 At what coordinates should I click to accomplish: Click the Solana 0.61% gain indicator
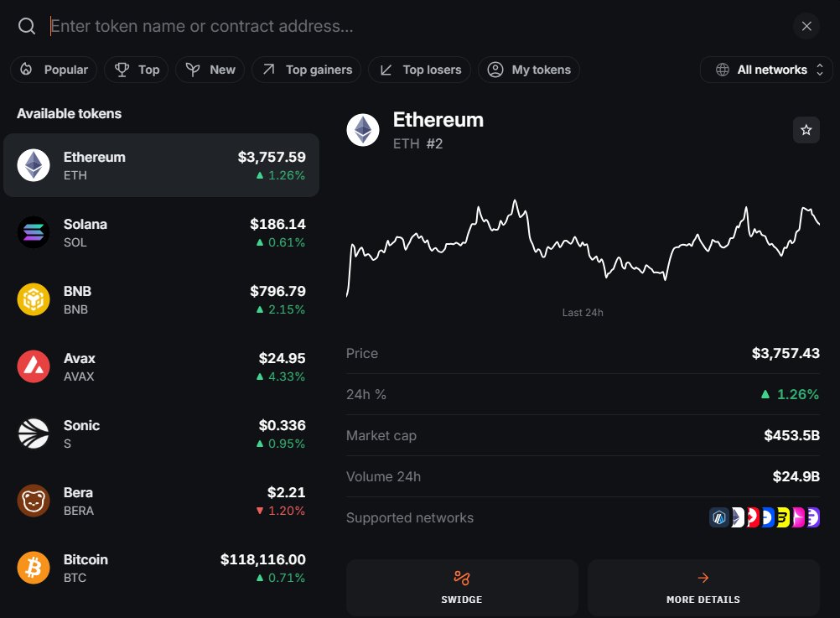pyautogui.click(x=281, y=242)
